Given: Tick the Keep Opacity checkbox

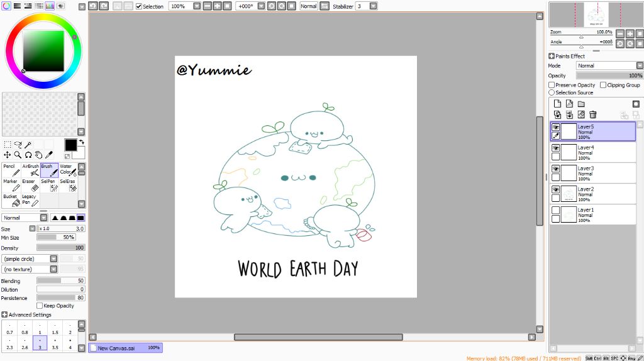Looking at the screenshot, I should pyautogui.click(x=40, y=306).
